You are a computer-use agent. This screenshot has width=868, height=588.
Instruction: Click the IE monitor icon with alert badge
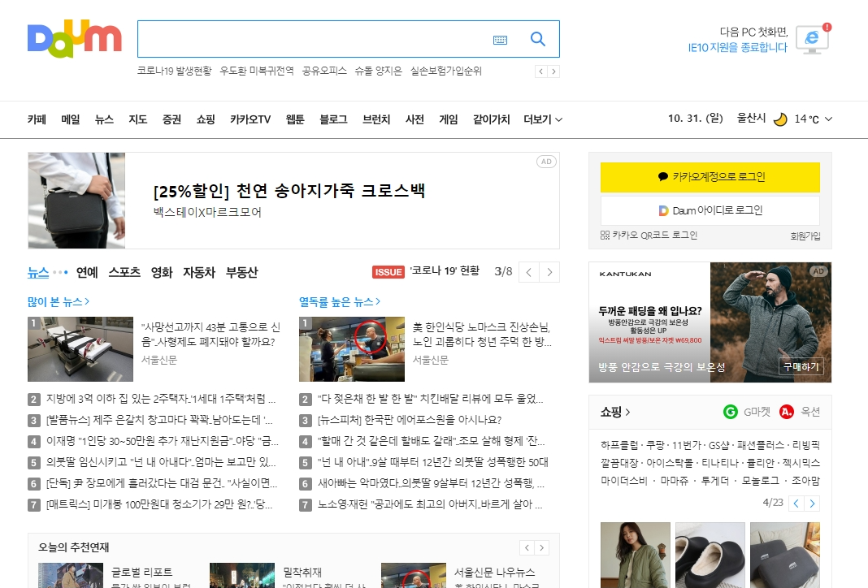(813, 39)
